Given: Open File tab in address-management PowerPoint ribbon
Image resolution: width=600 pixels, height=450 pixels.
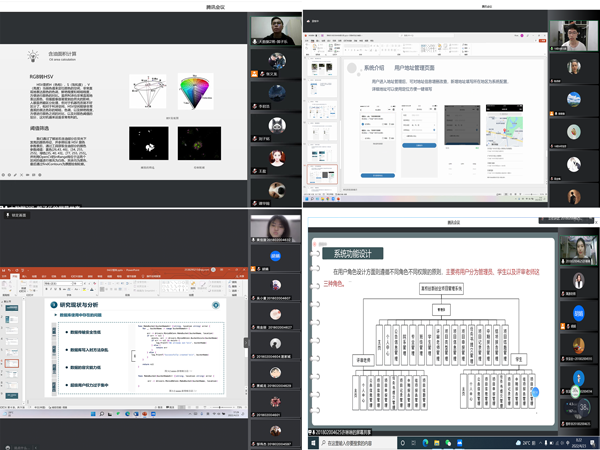Looking at the screenshot, I should pos(306,40).
